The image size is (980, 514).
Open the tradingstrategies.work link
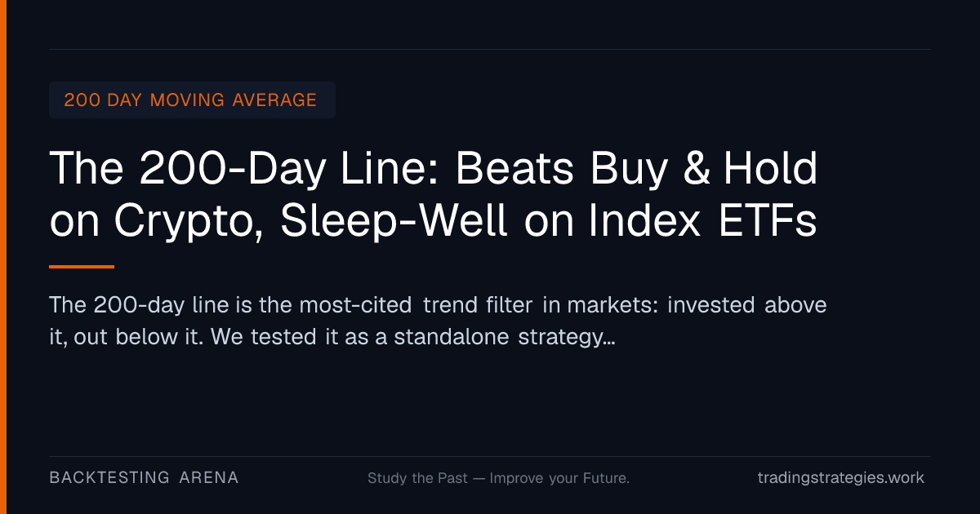pos(841,478)
